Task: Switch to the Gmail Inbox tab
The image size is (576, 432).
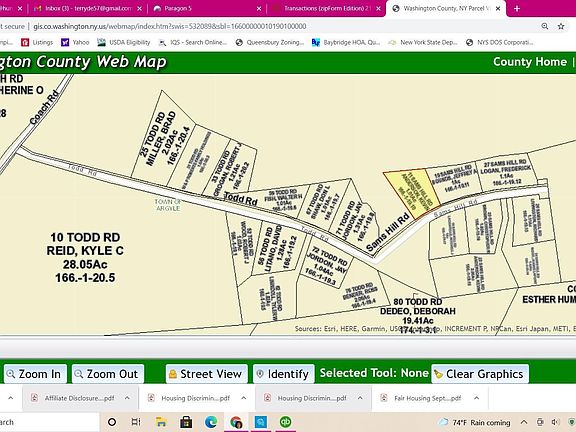Action: click(88, 8)
